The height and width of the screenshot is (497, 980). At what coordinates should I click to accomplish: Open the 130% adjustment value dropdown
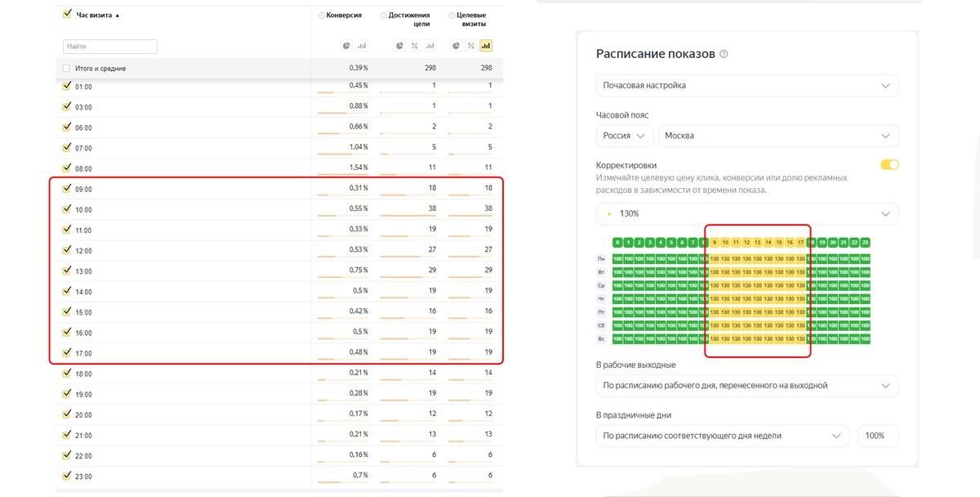(746, 214)
